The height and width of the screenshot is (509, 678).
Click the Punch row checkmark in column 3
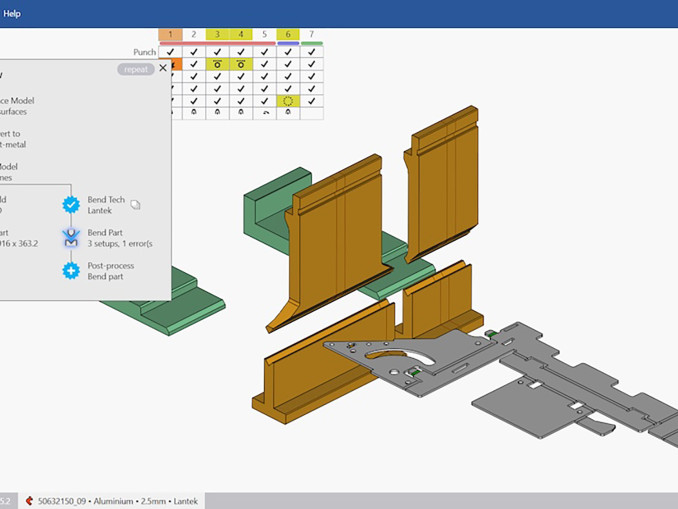tap(217, 52)
